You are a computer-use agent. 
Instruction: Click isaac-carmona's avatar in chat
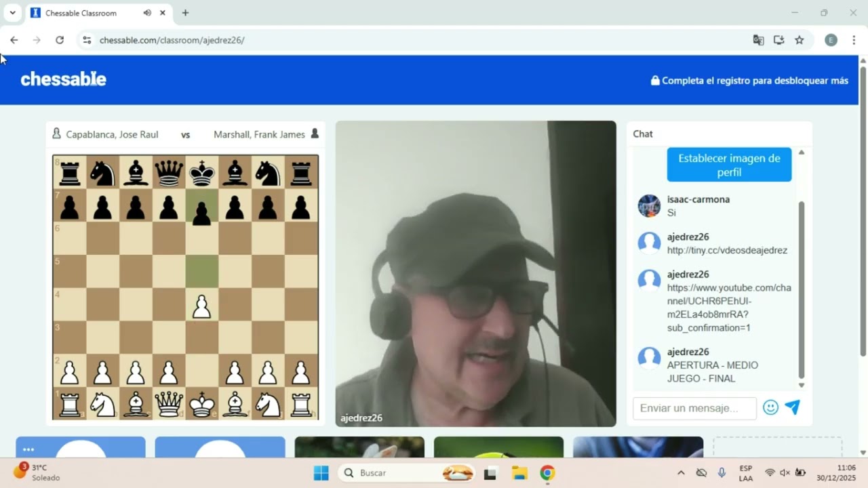click(x=649, y=205)
